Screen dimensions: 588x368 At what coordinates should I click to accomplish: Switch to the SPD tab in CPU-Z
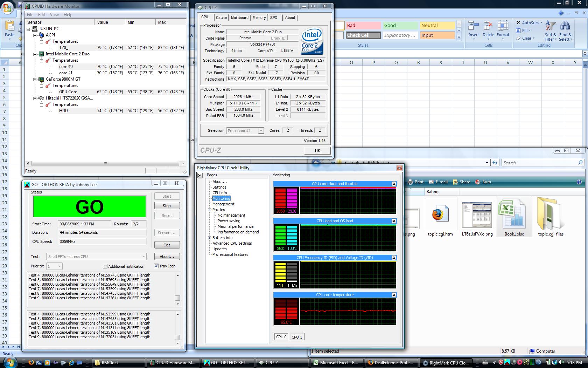(274, 18)
